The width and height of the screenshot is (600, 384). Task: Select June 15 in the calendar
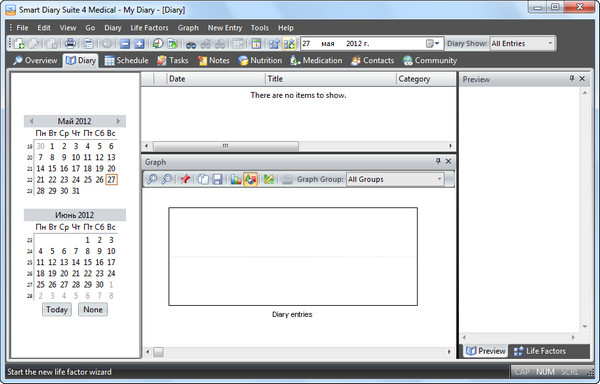[x=88, y=262]
